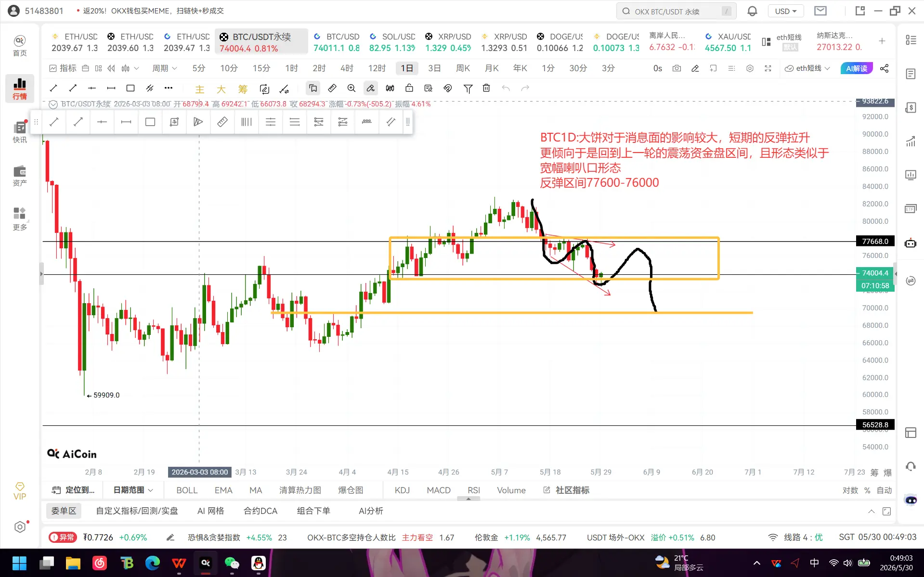Toggle 对数 logarithmic scale
Viewport: 924px width, 577px height.
coord(850,490)
